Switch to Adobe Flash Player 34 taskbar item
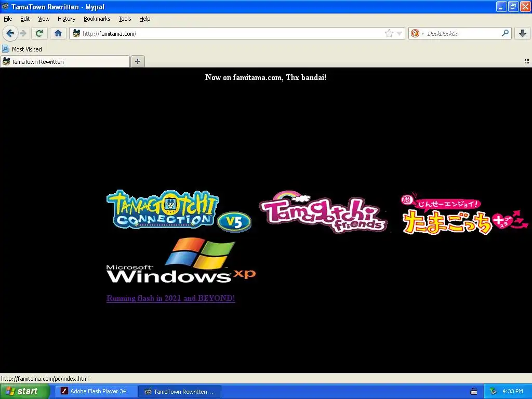 [96, 391]
